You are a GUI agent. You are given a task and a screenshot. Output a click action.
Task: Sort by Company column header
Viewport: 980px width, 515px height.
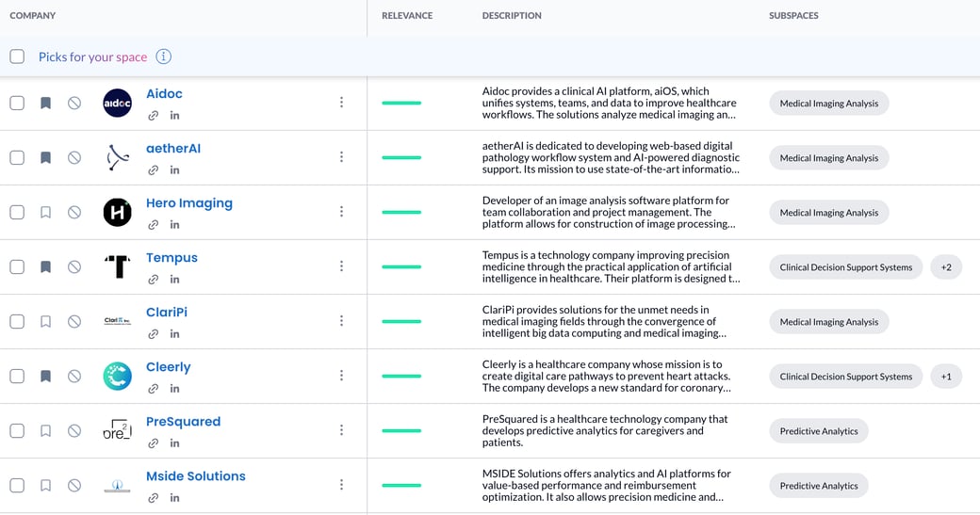32,16
